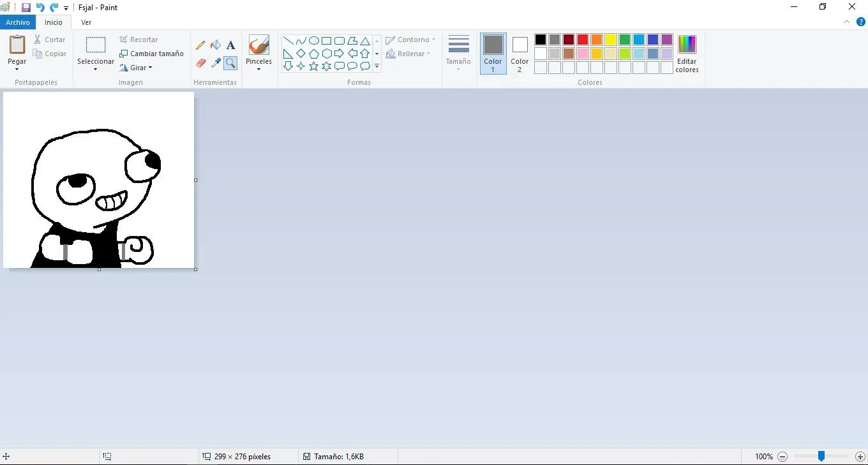Choose the six-point star shape
Viewport: 868px width, 465px height.
[x=326, y=66]
